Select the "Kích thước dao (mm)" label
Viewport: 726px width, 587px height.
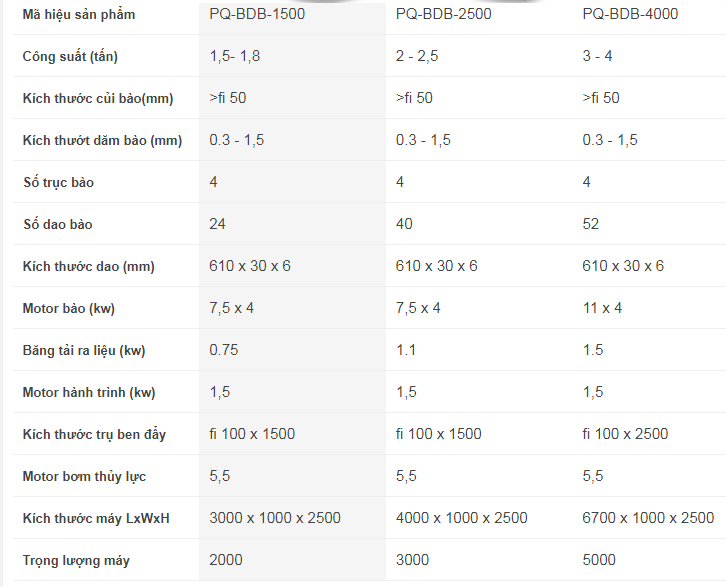(89, 267)
